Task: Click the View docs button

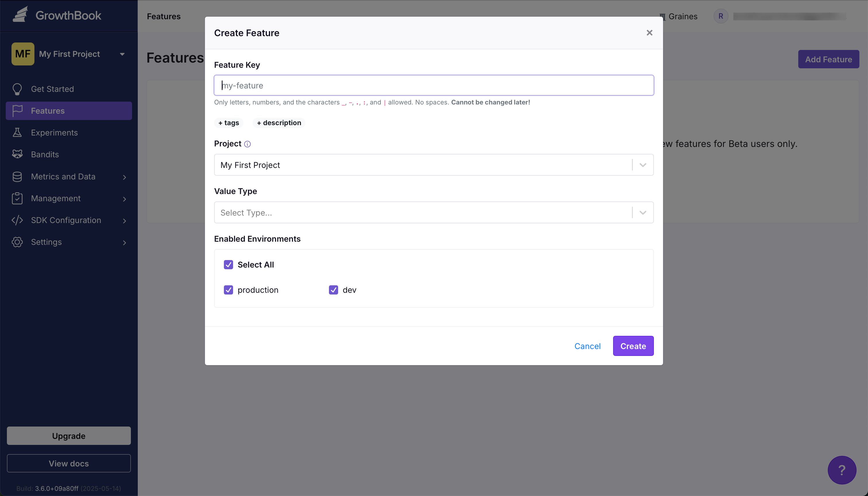Action: click(x=69, y=463)
